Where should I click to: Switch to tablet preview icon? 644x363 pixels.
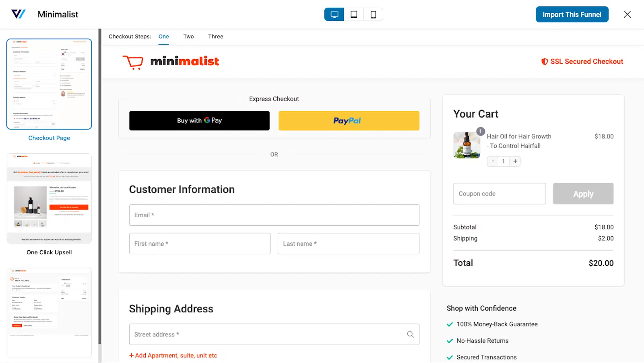click(354, 14)
